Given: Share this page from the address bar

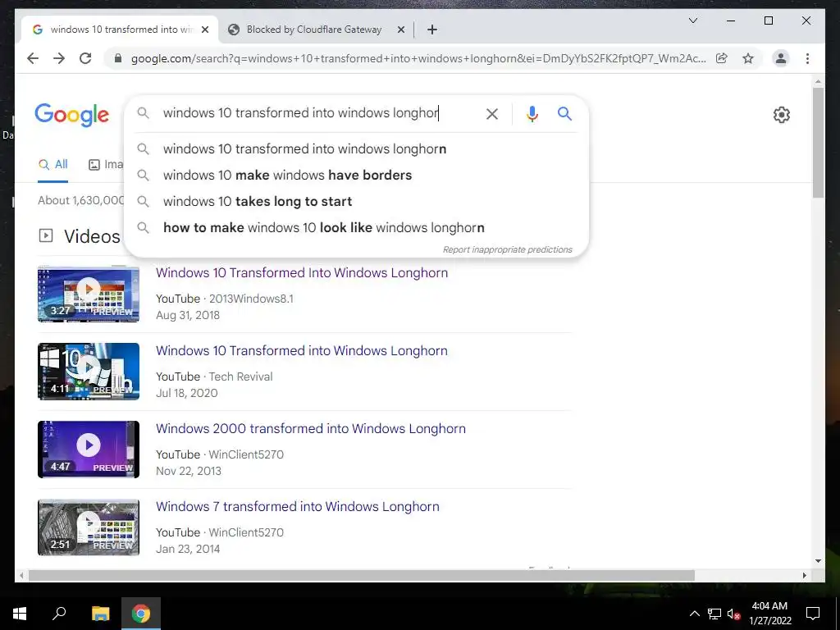Looking at the screenshot, I should tap(722, 58).
